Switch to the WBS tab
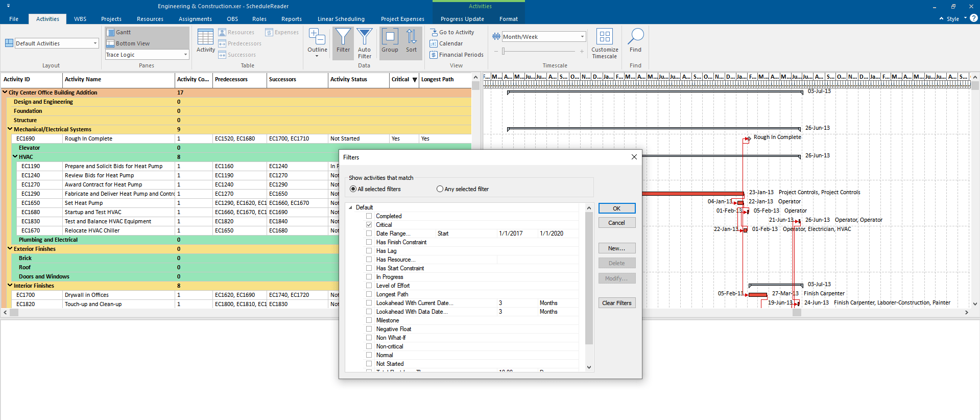The width and height of the screenshot is (980, 420). (x=80, y=19)
